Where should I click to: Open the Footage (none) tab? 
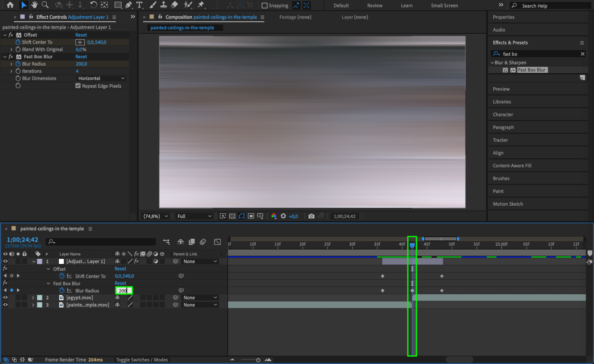click(295, 17)
